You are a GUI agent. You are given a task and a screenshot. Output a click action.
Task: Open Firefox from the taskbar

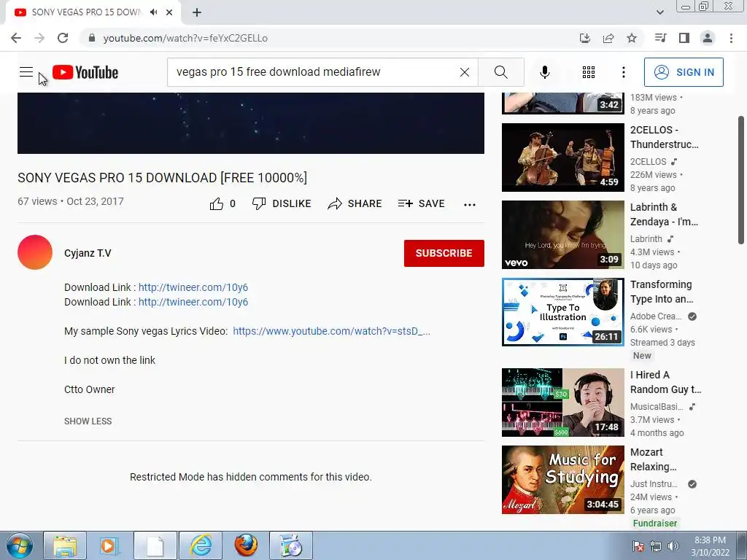coord(246,545)
